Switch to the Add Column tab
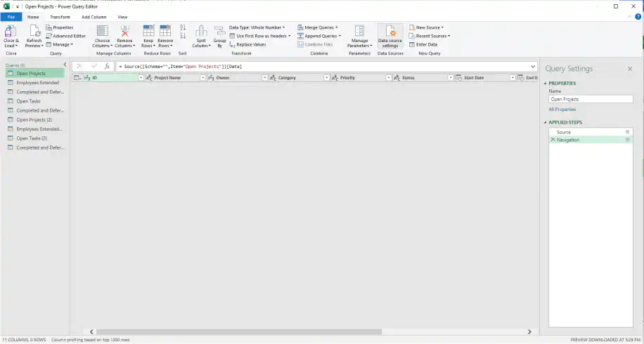 pyautogui.click(x=94, y=18)
